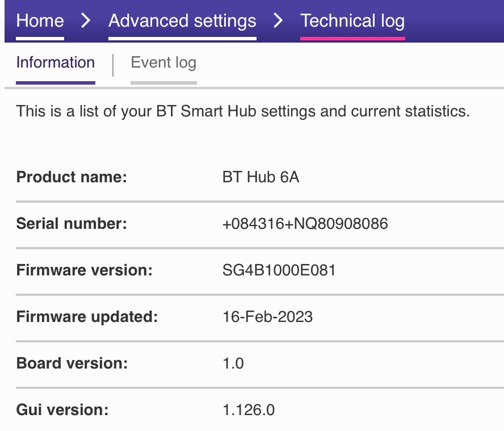Viewport: 504px width, 431px height.
Task: Select the Gui version value 1.126.0
Action: pyautogui.click(x=249, y=409)
